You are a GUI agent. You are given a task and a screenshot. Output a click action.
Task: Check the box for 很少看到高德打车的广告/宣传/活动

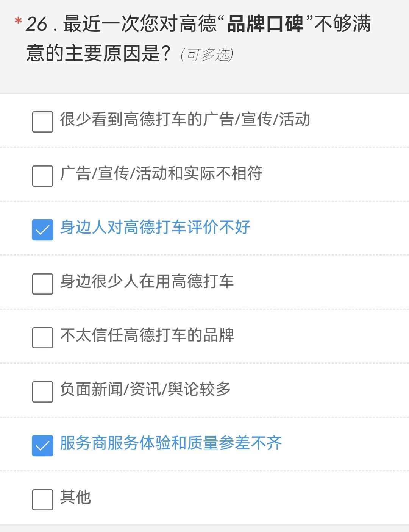click(42, 122)
